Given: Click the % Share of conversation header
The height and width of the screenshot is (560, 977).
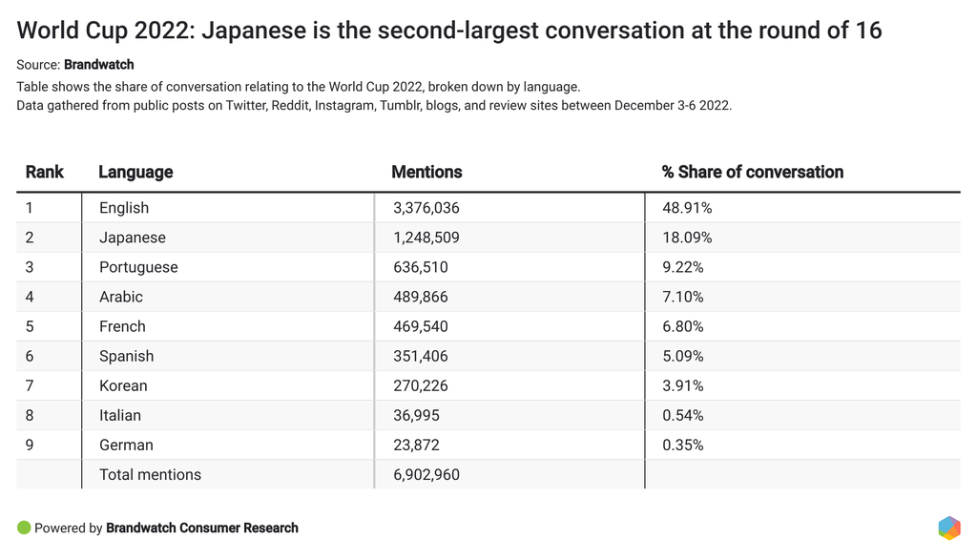Looking at the screenshot, I should click(x=753, y=172).
